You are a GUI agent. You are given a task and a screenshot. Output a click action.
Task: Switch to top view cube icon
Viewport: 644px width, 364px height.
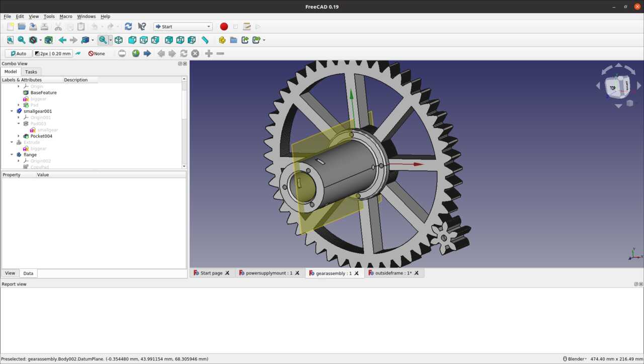coord(143,40)
